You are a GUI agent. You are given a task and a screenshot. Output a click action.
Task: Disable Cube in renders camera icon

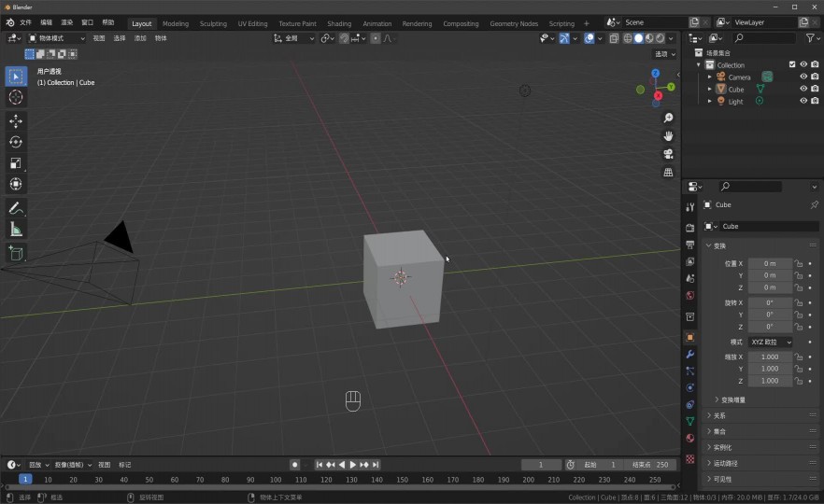point(815,89)
